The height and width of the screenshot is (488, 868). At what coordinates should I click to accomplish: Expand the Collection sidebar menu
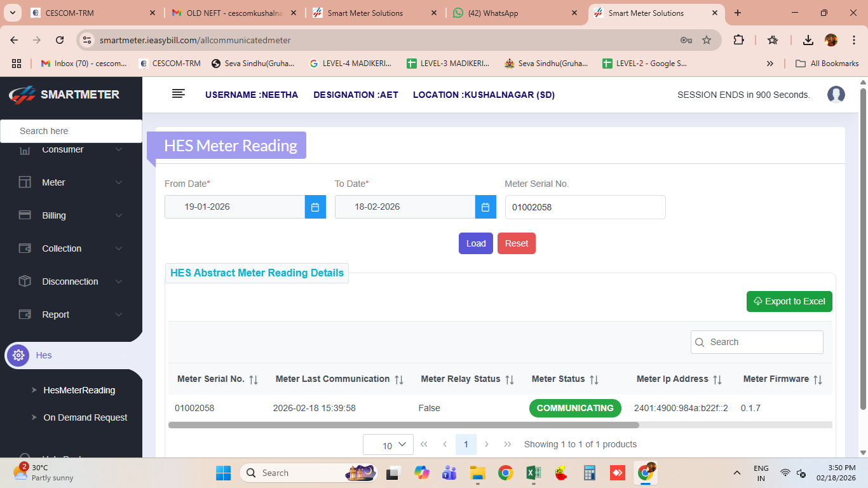tap(71, 248)
